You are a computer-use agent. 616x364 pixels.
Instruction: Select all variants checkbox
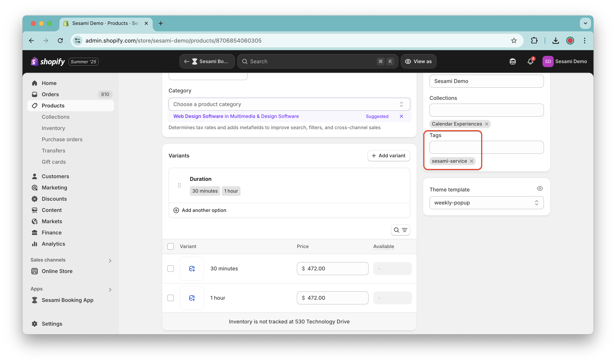point(171,246)
